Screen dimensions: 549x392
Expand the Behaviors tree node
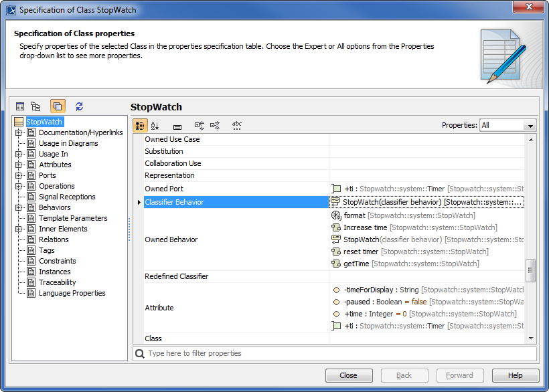tap(18, 207)
